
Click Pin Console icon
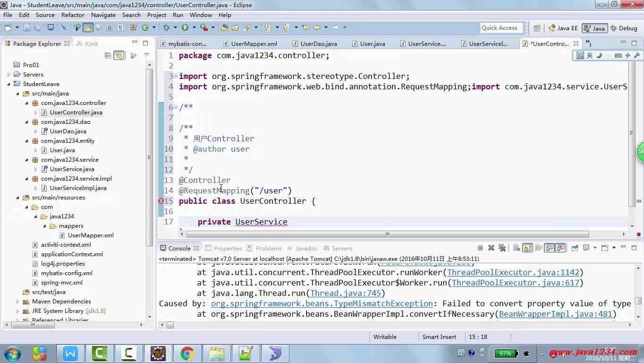575,248
